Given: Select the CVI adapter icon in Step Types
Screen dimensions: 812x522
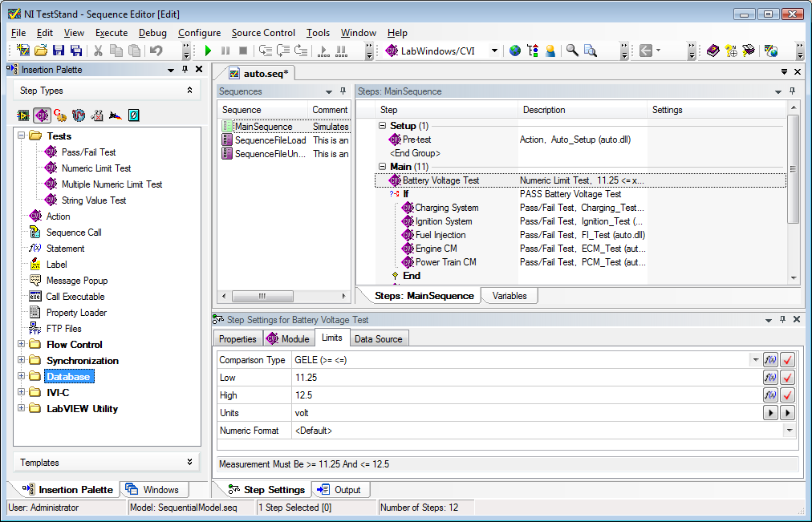Looking at the screenshot, I should coord(42,115).
